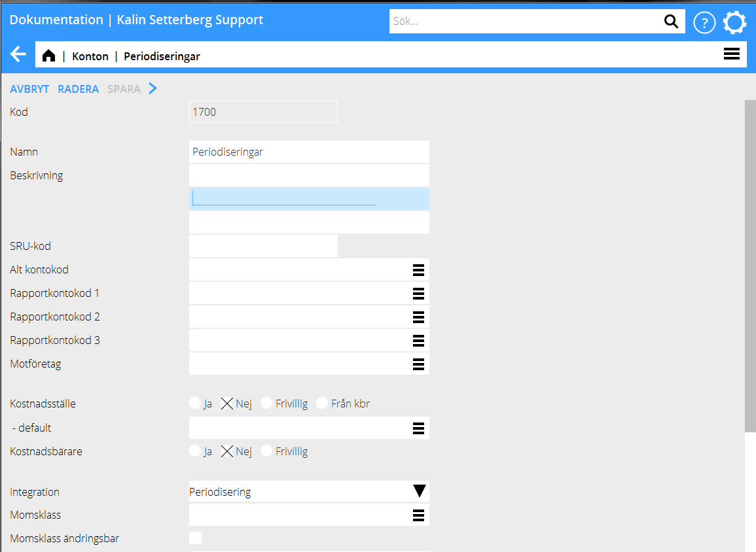Expand next arrow beside SPARA
The width and height of the screenshot is (756, 552).
point(153,89)
